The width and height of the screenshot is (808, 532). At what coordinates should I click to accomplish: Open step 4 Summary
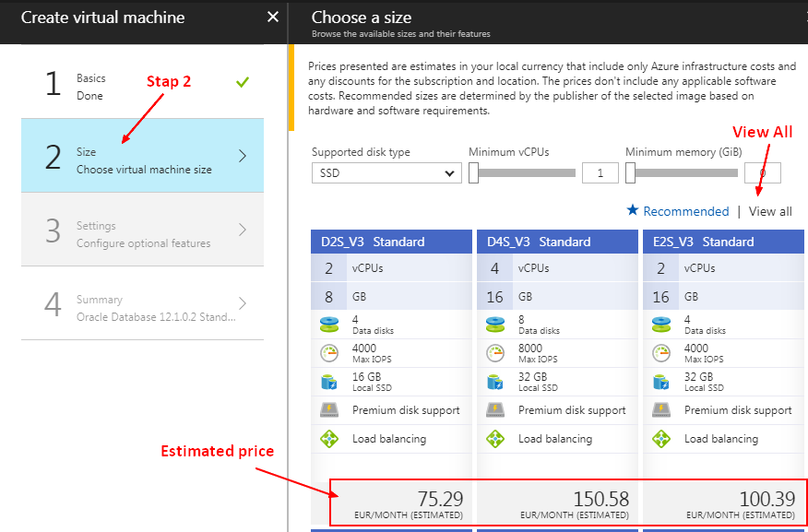point(142,302)
